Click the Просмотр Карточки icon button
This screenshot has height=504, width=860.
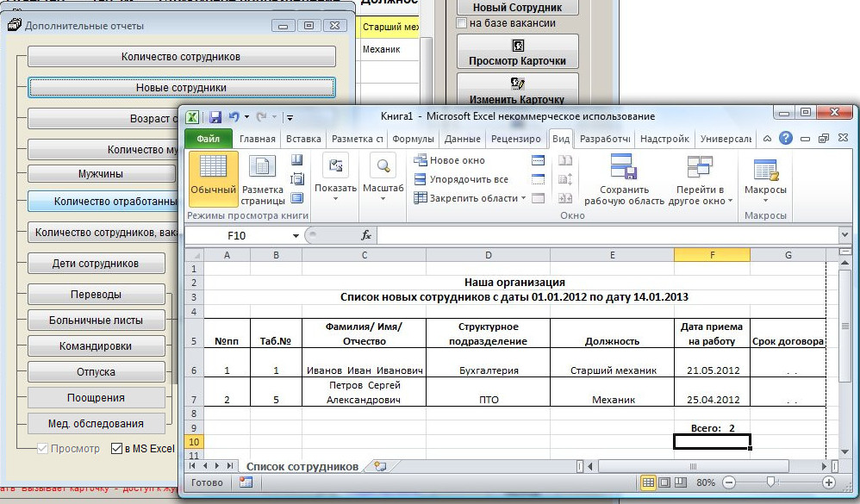coord(518,52)
